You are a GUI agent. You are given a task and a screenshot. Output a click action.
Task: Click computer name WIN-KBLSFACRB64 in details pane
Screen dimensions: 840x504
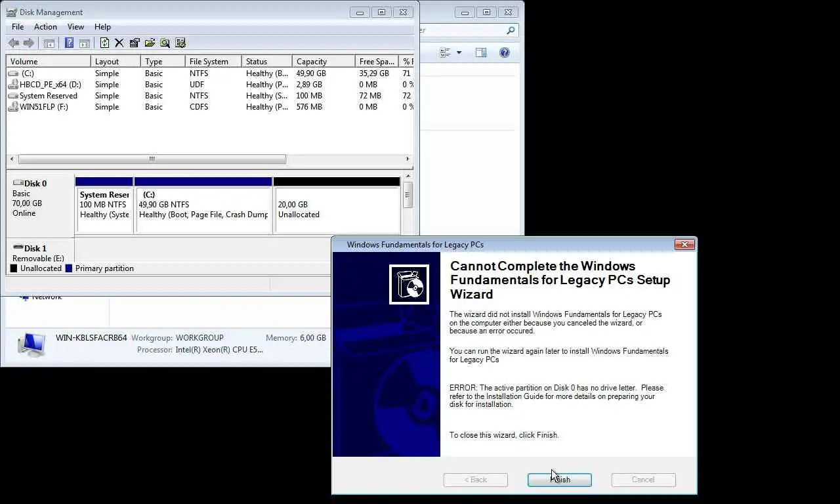(91, 338)
